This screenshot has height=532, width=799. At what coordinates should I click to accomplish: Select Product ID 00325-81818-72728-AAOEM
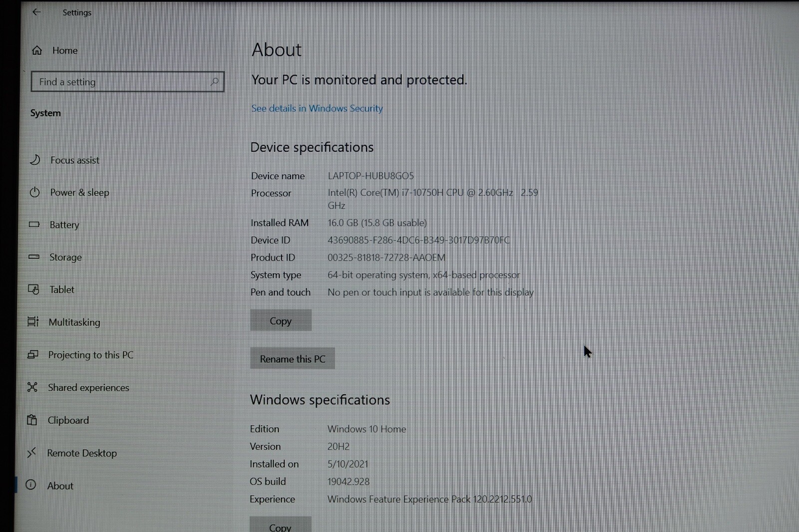pos(387,258)
